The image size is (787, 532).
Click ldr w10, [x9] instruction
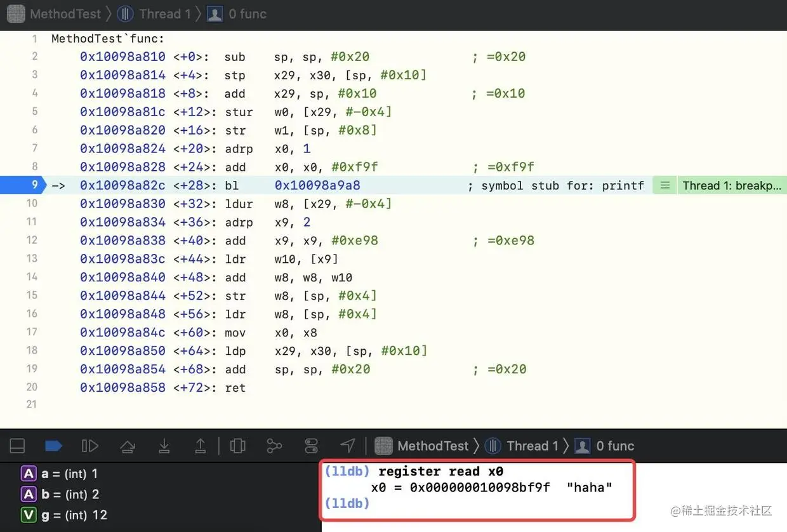pyautogui.click(x=281, y=259)
